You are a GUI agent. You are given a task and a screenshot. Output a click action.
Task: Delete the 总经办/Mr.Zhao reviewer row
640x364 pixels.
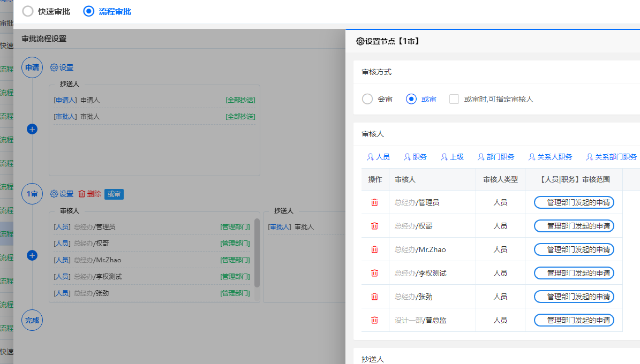[x=374, y=250]
